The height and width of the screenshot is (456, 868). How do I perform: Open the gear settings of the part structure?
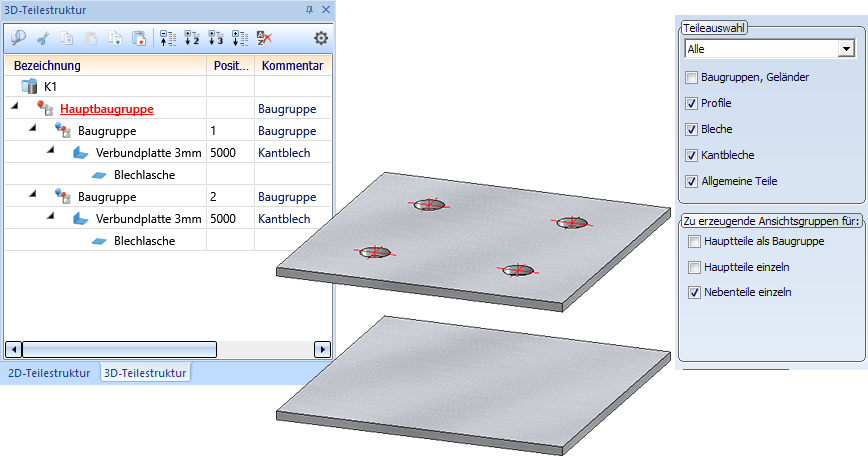pyautogui.click(x=321, y=38)
